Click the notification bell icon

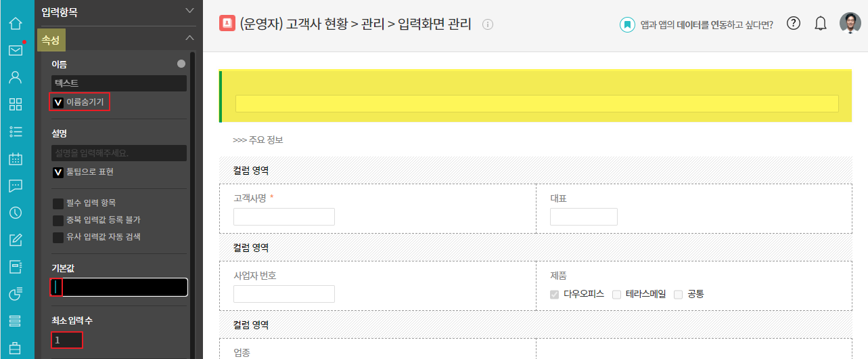(x=821, y=24)
